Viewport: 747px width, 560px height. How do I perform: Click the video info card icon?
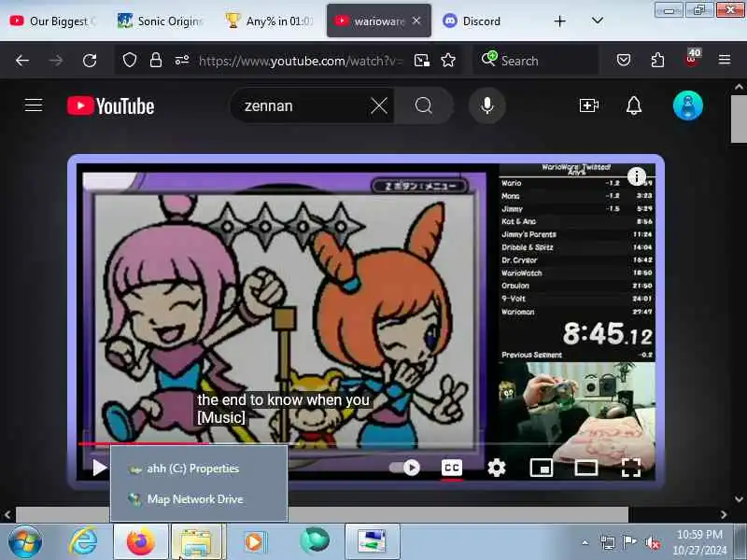click(637, 176)
